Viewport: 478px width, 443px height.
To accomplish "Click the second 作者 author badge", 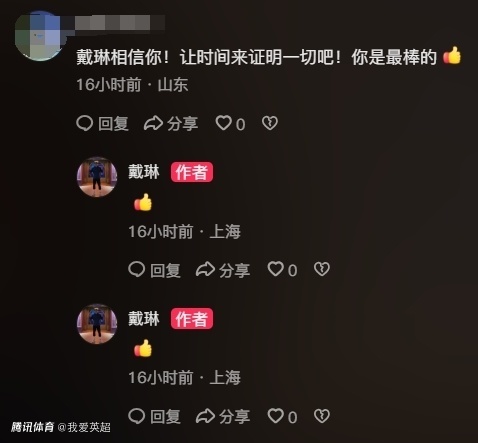I will point(192,319).
